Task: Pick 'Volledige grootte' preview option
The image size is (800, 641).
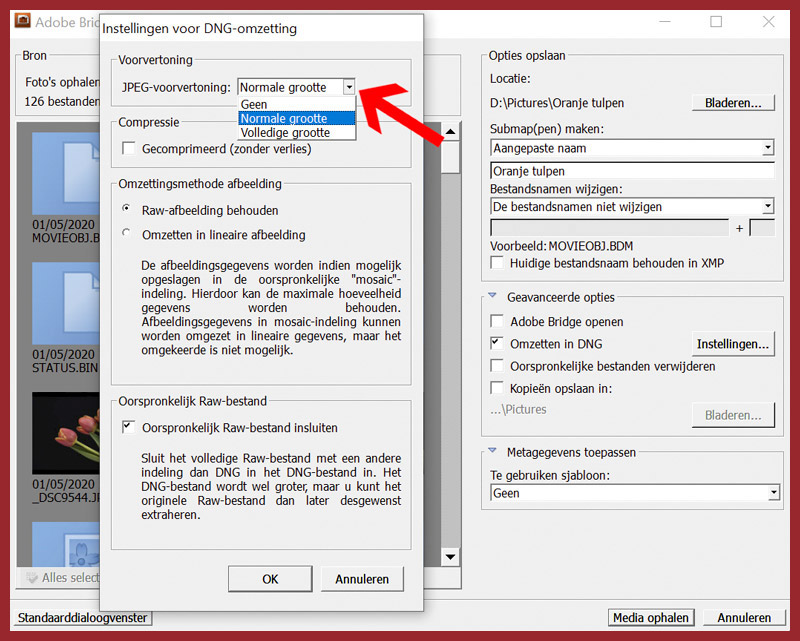Action: coord(296,133)
